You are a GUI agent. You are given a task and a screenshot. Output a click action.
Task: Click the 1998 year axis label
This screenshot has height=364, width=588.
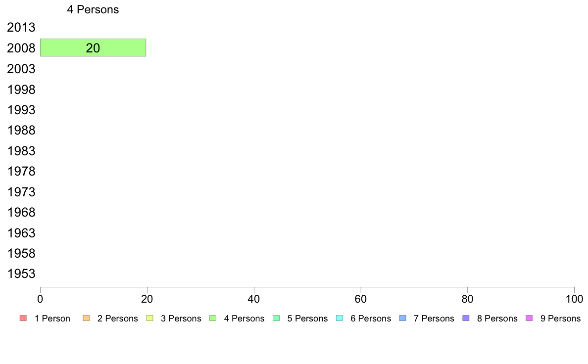pyautogui.click(x=21, y=90)
